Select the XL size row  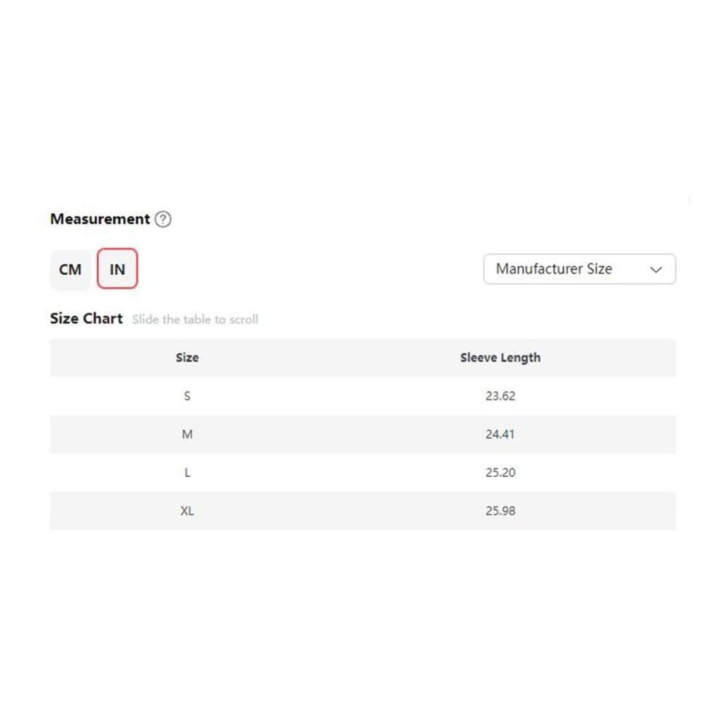363,511
